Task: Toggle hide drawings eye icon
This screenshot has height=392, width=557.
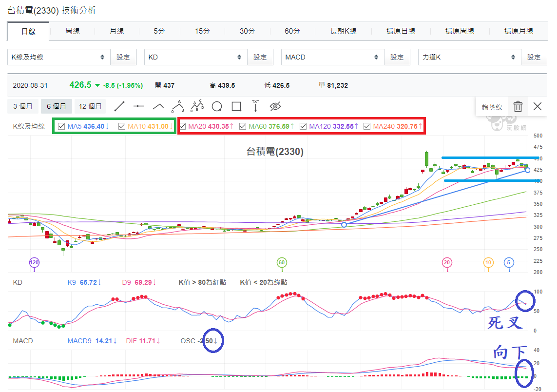Action: click(x=275, y=106)
